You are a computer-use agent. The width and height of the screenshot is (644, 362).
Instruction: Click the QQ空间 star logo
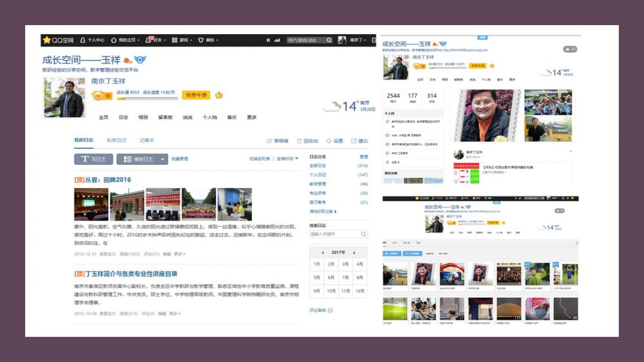click(x=47, y=40)
